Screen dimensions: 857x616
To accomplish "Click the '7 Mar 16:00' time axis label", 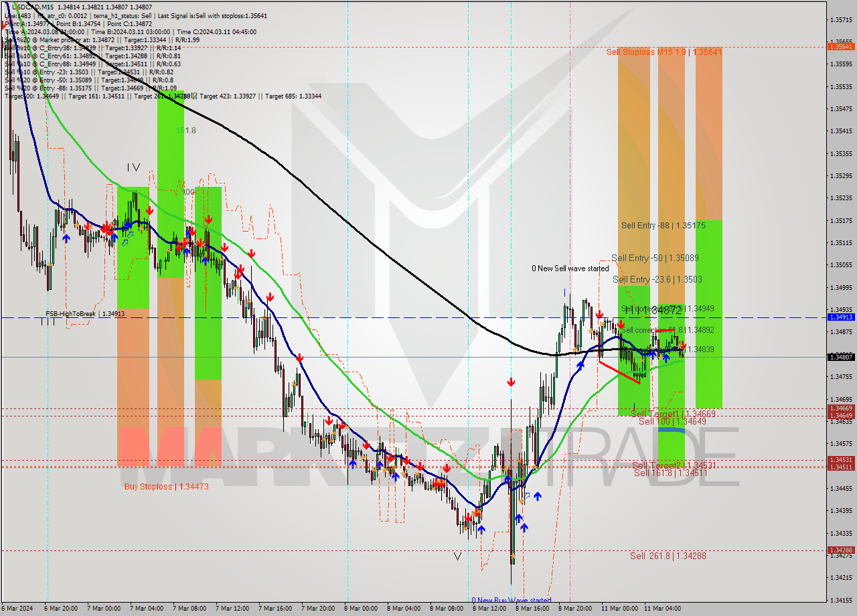I will pos(275,609).
